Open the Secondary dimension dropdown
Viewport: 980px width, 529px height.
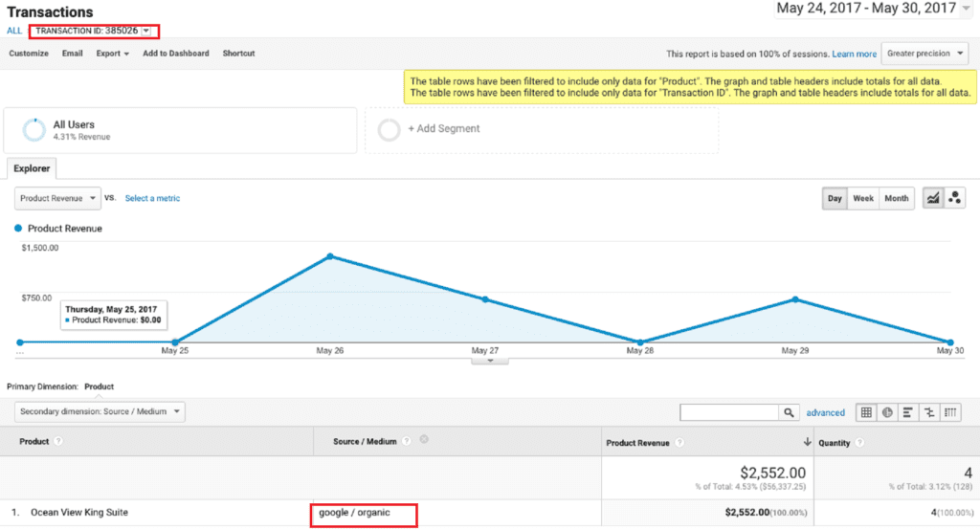pyautogui.click(x=100, y=411)
